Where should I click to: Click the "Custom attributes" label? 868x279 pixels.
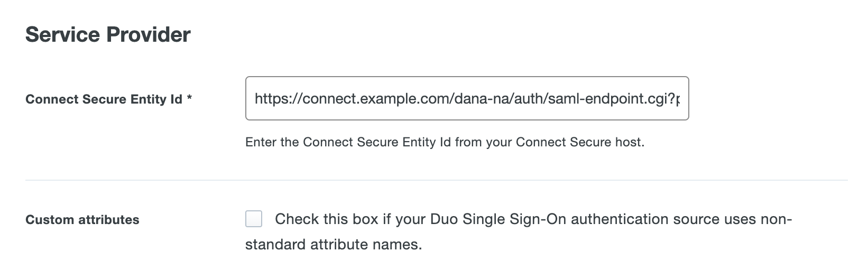click(82, 220)
